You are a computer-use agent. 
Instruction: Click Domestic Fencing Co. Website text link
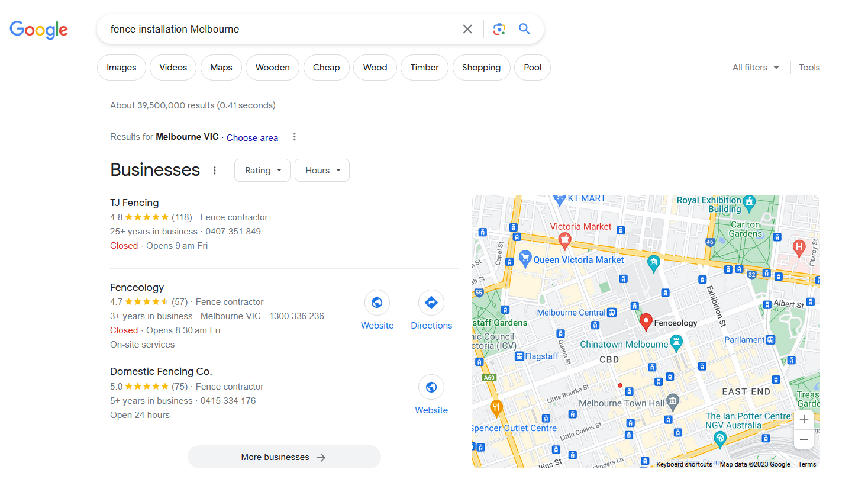[x=431, y=410]
